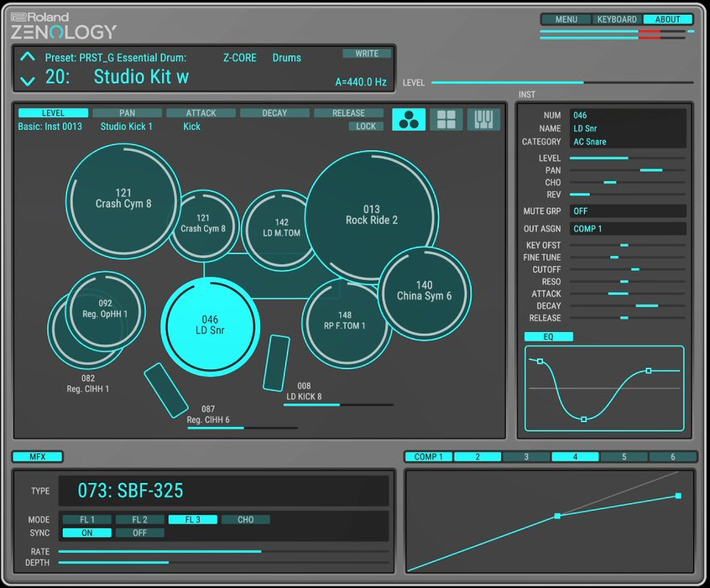
Task: Select the COMP 1 tab
Action: (x=428, y=457)
